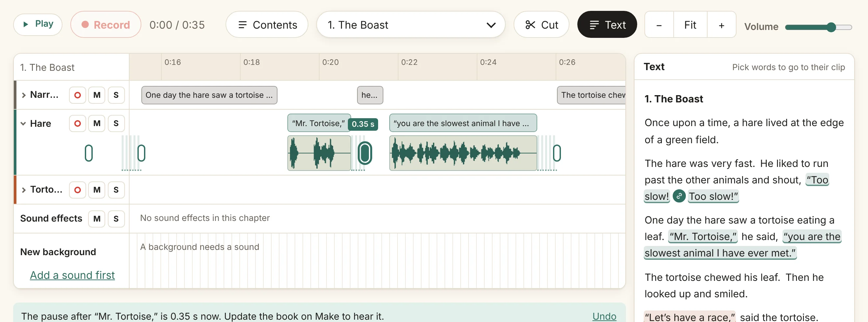Click the link icon between the Too slow phrases
The height and width of the screenshot is (322, 868).
(679, 196)
